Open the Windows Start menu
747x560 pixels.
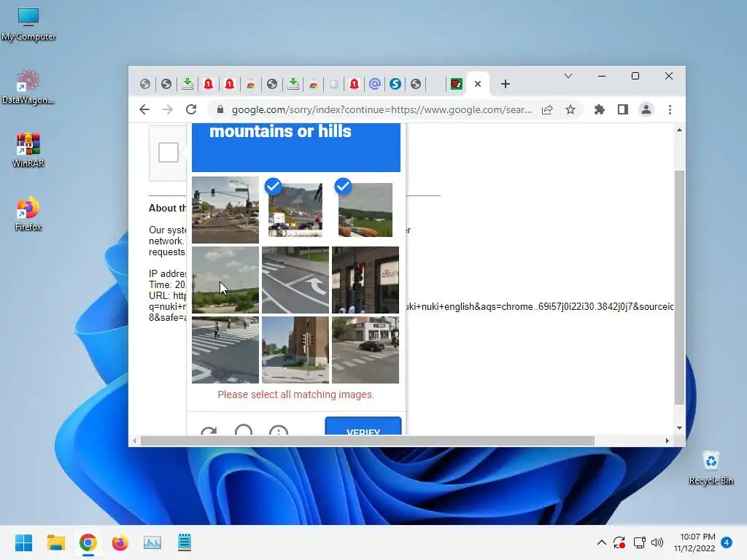23,542
